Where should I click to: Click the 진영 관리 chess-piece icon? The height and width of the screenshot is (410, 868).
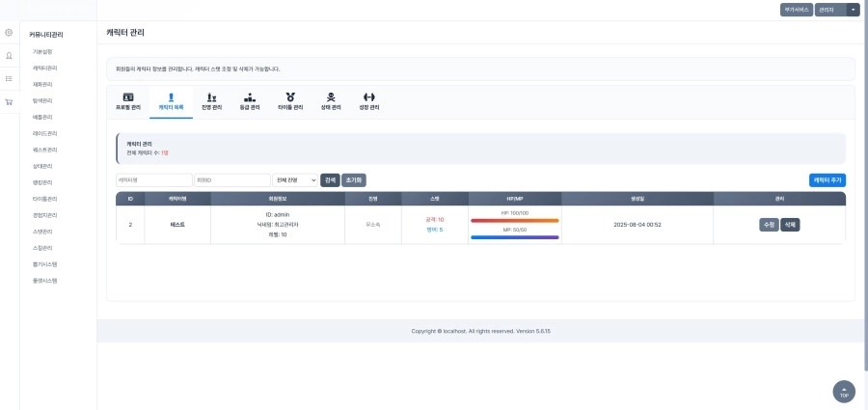(211, 96)
